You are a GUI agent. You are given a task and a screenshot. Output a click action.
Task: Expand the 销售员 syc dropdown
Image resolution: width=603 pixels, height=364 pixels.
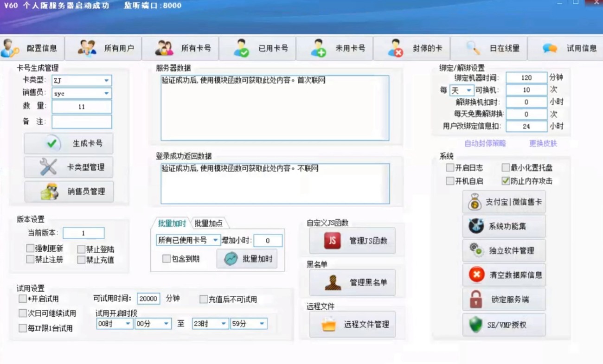click(81, 93)
